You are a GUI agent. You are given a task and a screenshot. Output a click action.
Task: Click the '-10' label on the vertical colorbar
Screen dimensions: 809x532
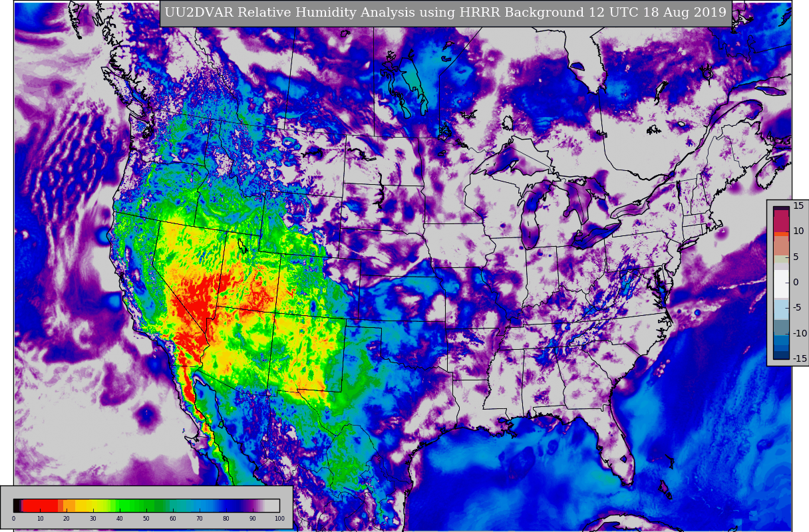pyautogui.click(x=800, y=333)
